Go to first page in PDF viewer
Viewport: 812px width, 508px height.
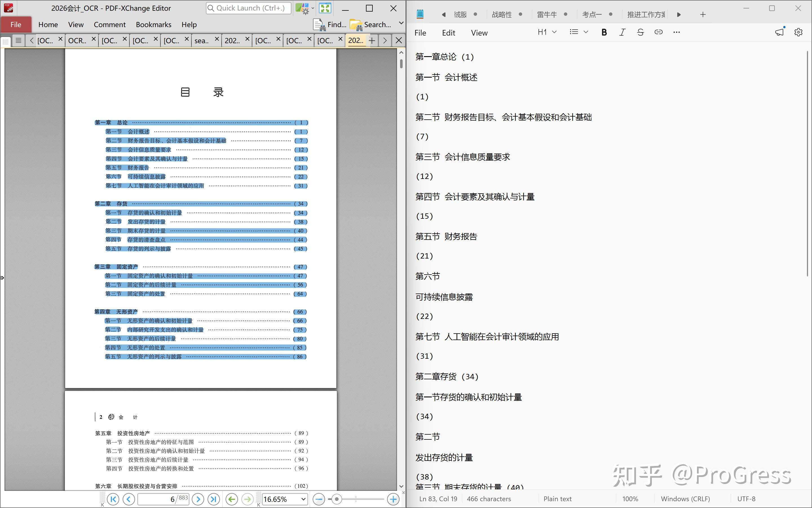[113, 499]
